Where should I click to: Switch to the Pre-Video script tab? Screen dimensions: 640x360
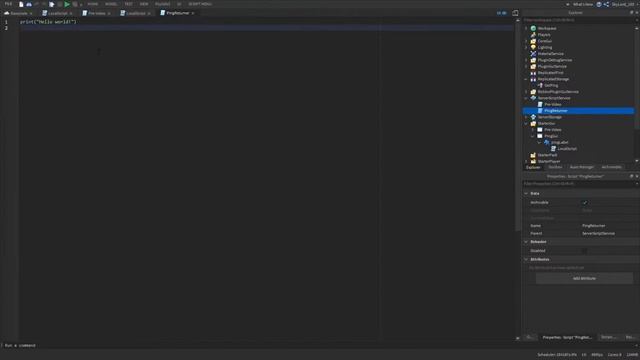(96, 13)
